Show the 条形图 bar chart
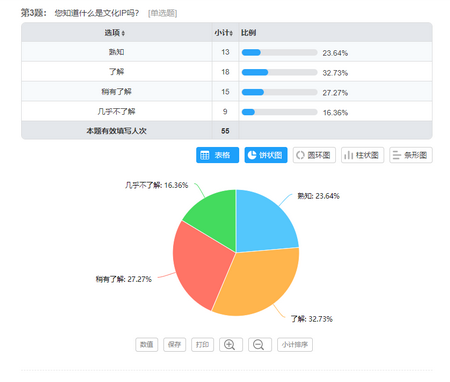450x382 pixels. [411, 155]
